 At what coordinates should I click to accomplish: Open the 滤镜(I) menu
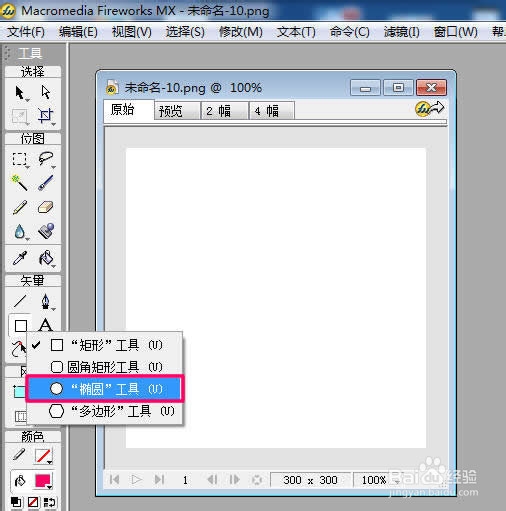click(x=402, y=32)
